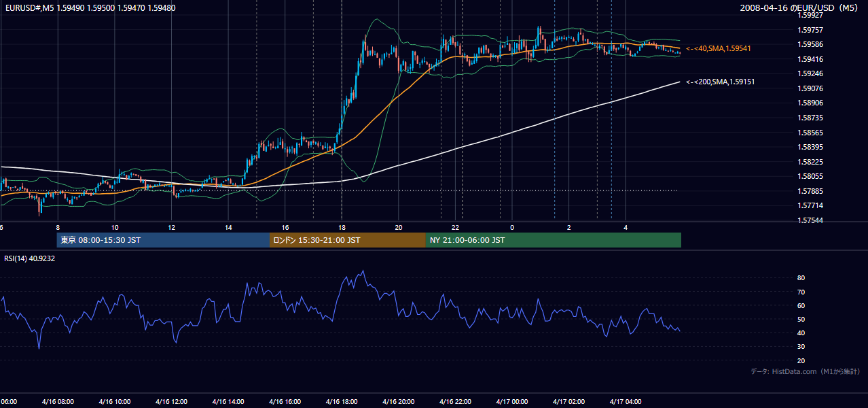
Task: Click hour tick 14 under price chart
Action: coord(228,227)
